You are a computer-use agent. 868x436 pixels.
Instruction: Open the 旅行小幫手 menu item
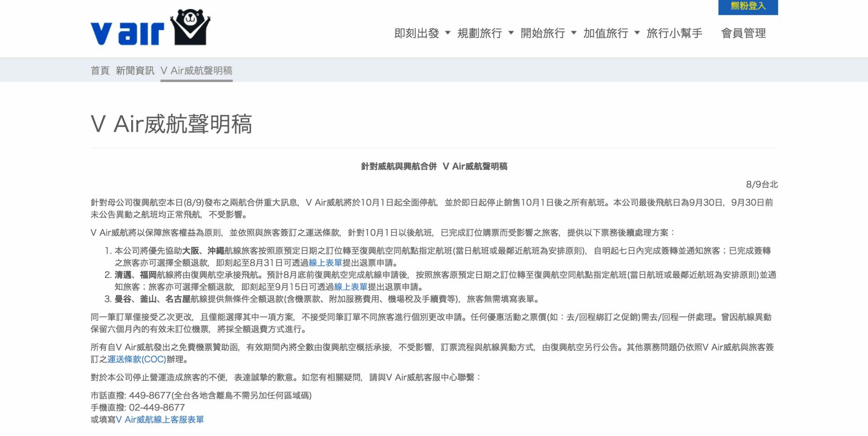(x=674, y=33)
